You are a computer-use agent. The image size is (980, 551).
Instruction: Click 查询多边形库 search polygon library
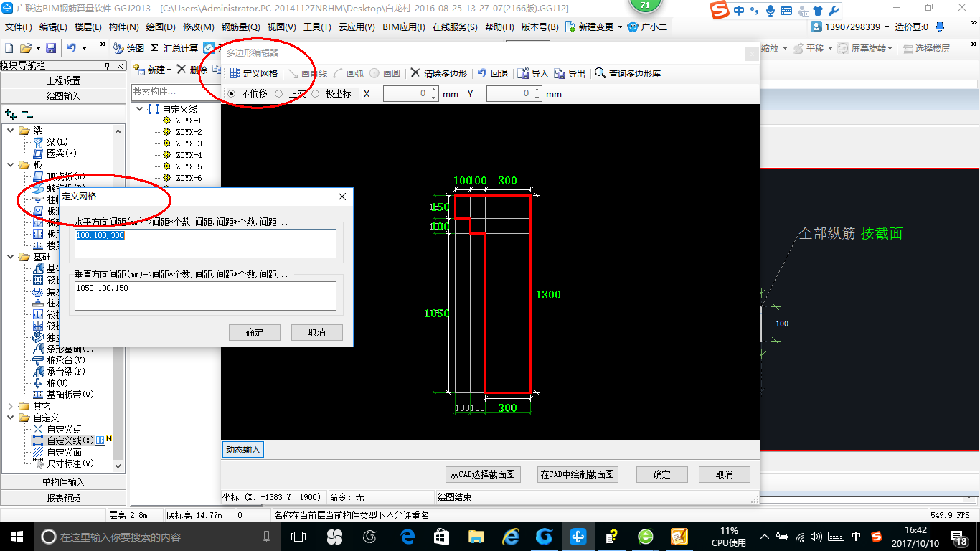[628, 73]
